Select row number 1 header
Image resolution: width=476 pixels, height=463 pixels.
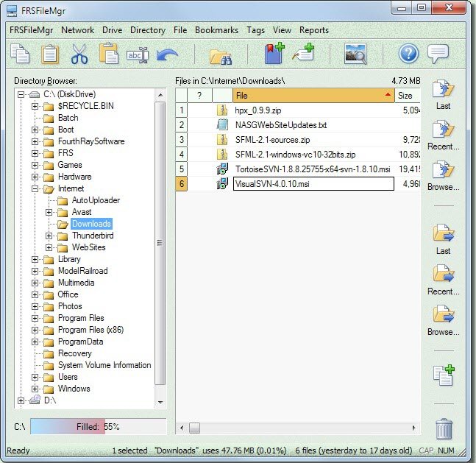(x=181, y=110)
